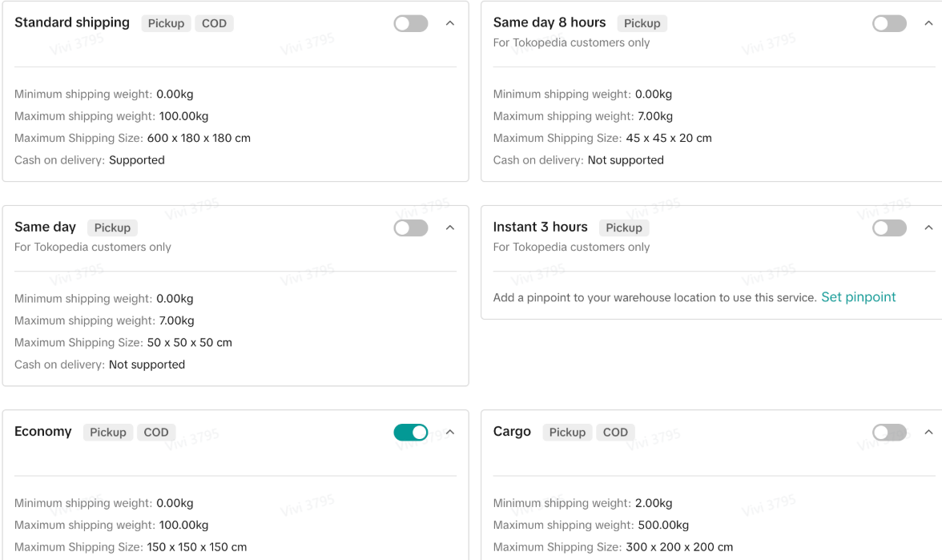Click the COD tag on Economy
942x560 pixels.
coord(156,432)
